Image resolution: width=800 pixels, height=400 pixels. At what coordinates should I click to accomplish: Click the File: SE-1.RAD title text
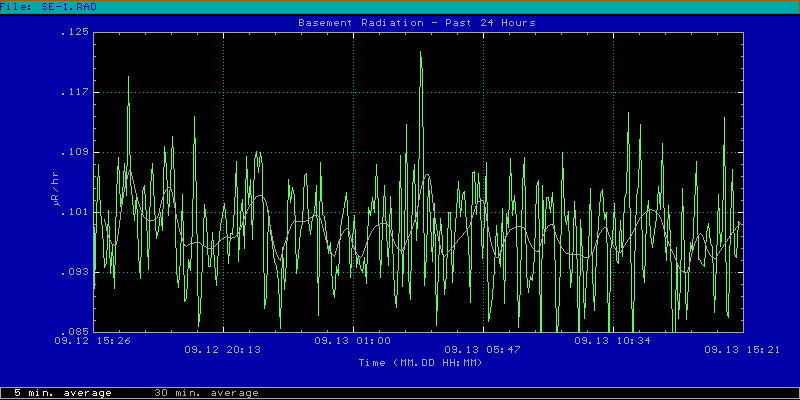tap(48, 7)
